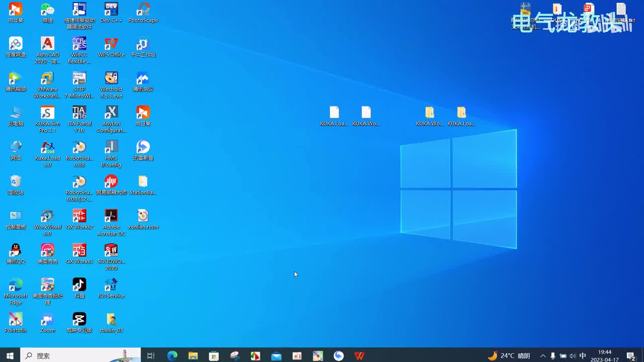Show hidden system tray icons
Screen dimensions: 644x362
543,355
